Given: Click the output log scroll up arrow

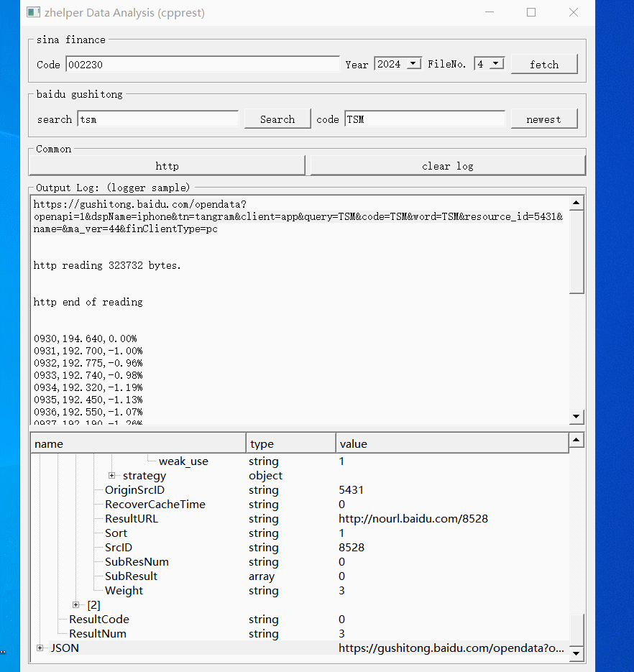Looking at the screenshot, I should [x=576, y=203].
